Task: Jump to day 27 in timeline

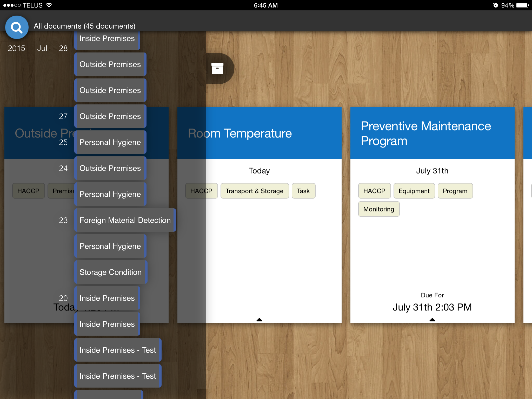Action: pos(63,116)
